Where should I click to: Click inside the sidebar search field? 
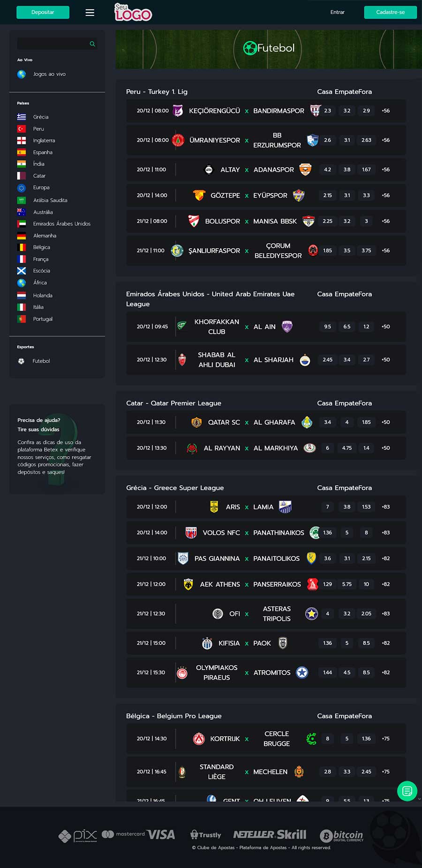pos(52,44)
